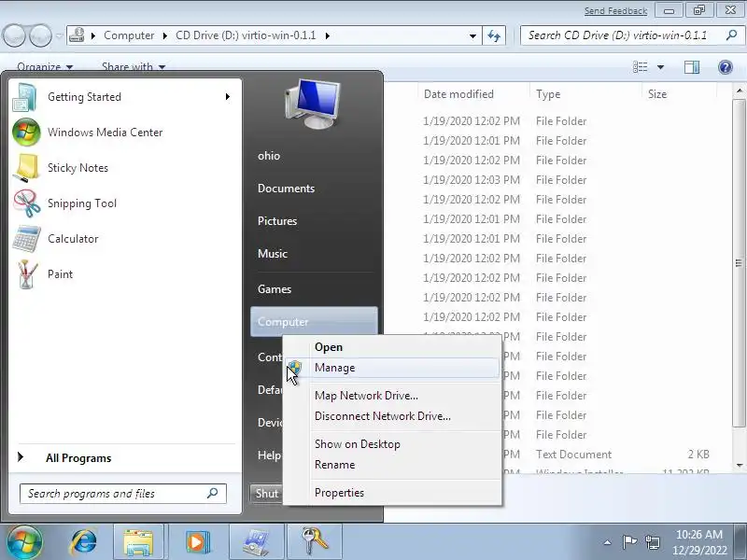Expand the Getting Started submenu arrow
This screenshot has height=560, width=747.
click(x=228, y=97)
